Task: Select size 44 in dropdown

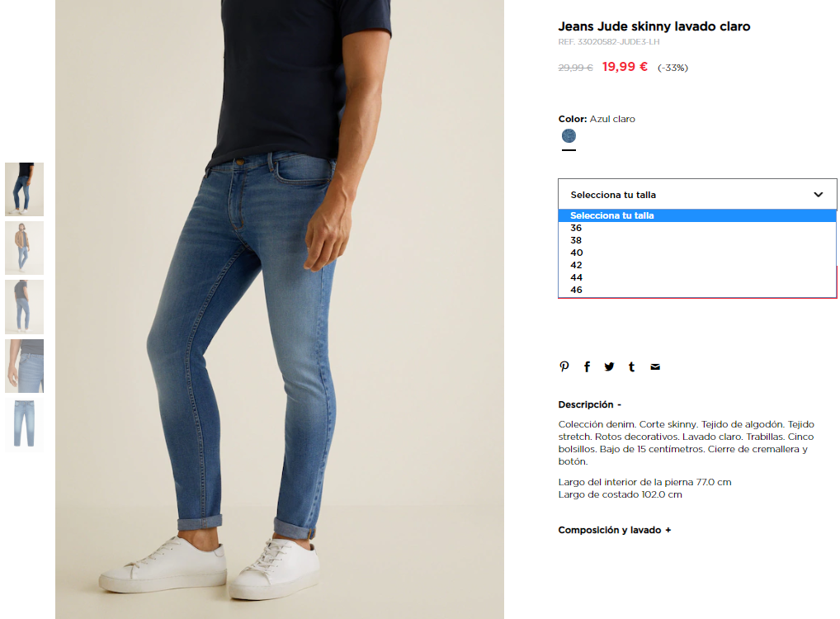Action: click(697, 277)
